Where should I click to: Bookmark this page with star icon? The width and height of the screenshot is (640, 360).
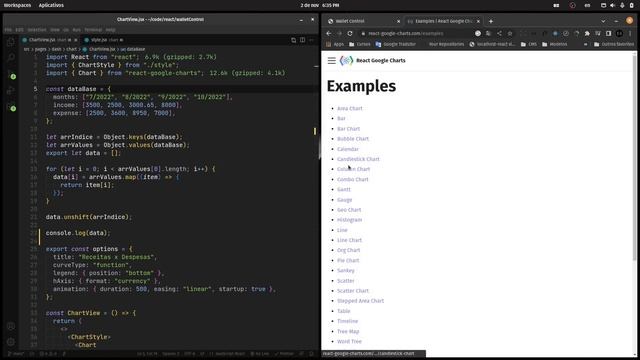tap(510, 33)
